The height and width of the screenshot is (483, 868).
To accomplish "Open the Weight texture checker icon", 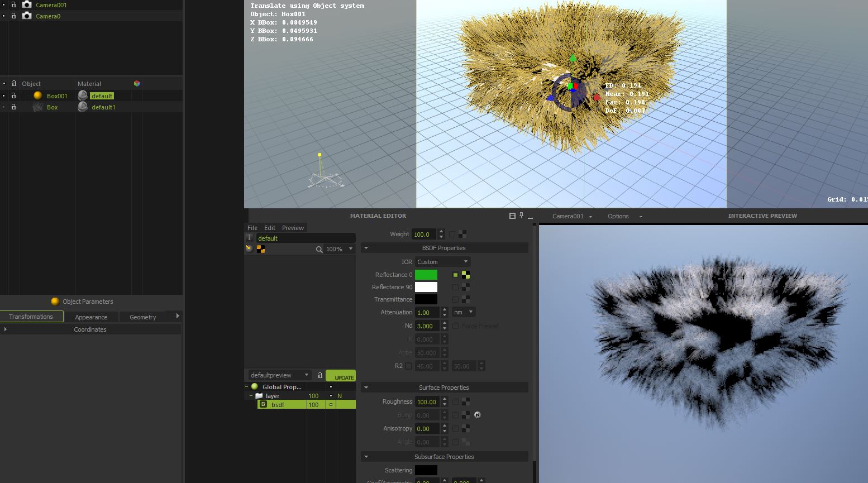I will (x=462, y=235).
